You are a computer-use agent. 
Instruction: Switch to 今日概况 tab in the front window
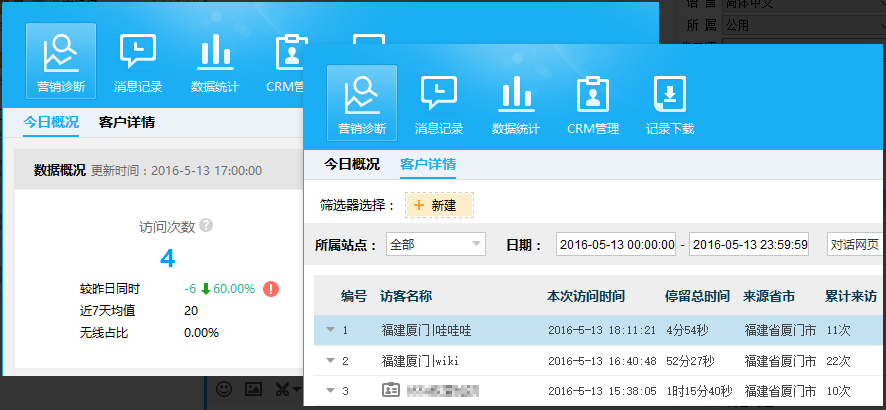click(x=351, y=164)
